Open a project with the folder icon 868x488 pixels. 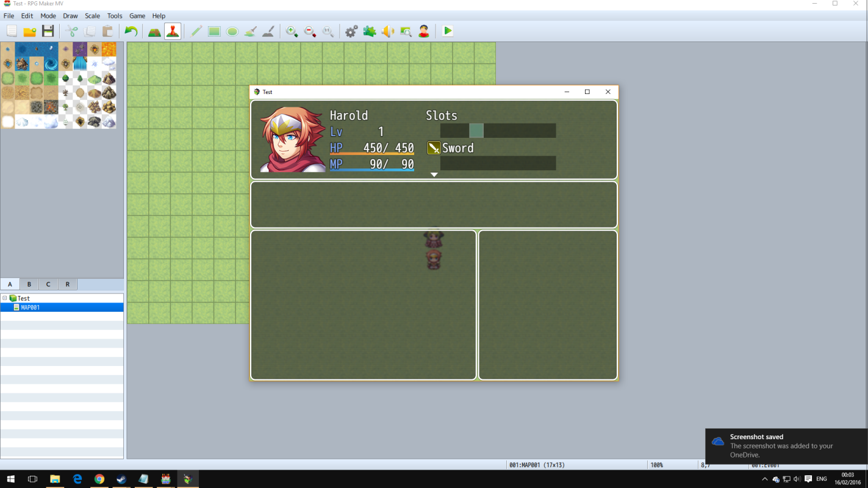30,31
